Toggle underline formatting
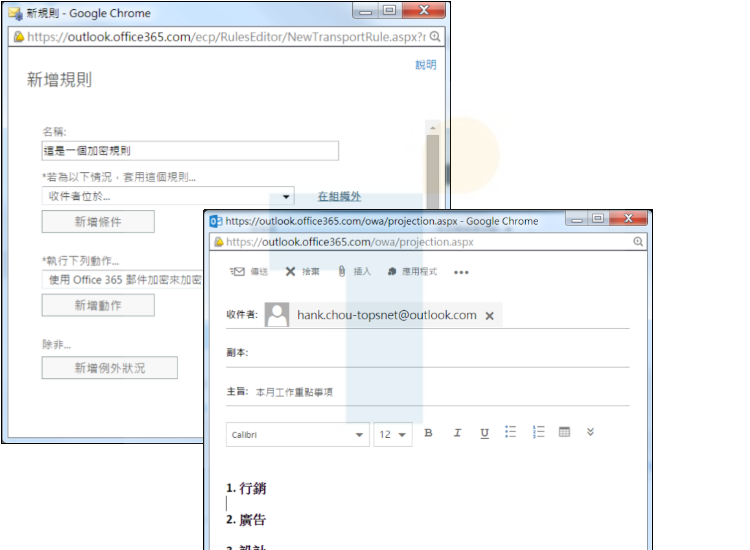The image size is (750, 550). pos(485,433)
